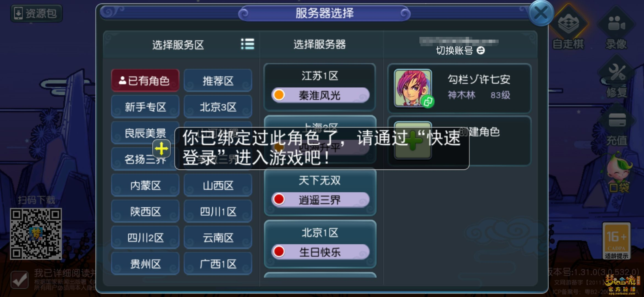Tap the QR code for download
Image resolution: width=644 pixels, height=297 pixels.
[x=36, y=234]
